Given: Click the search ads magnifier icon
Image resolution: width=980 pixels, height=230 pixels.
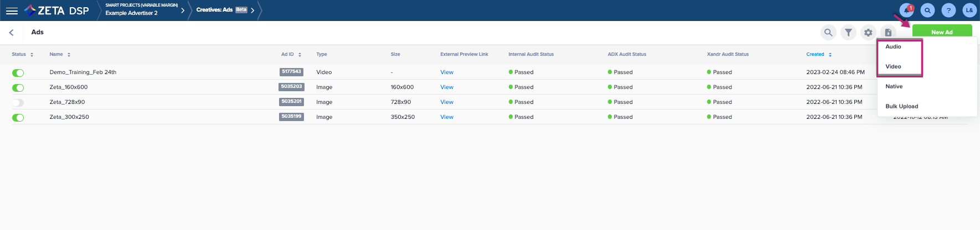Looking at the screenshot, I should click(x=828, y=33).
